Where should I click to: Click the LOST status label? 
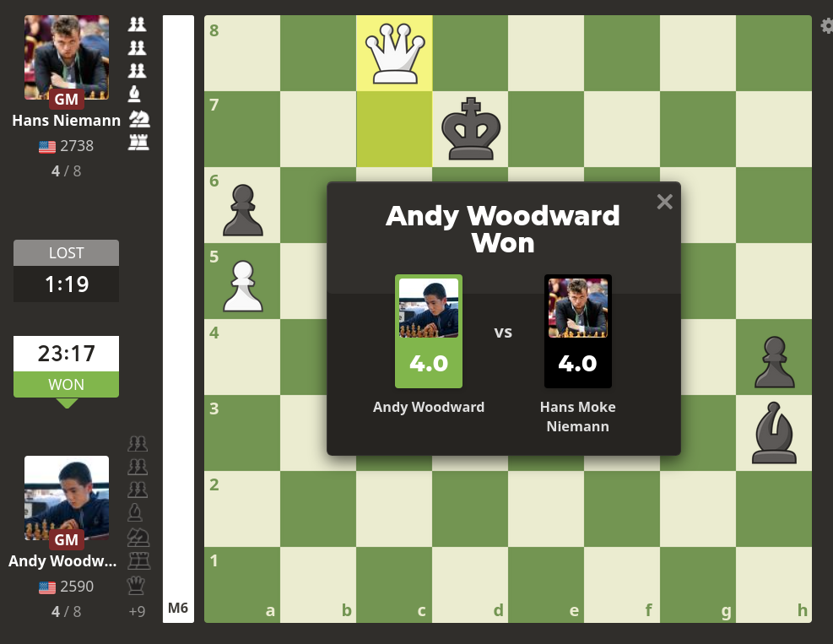coord(67,253)
